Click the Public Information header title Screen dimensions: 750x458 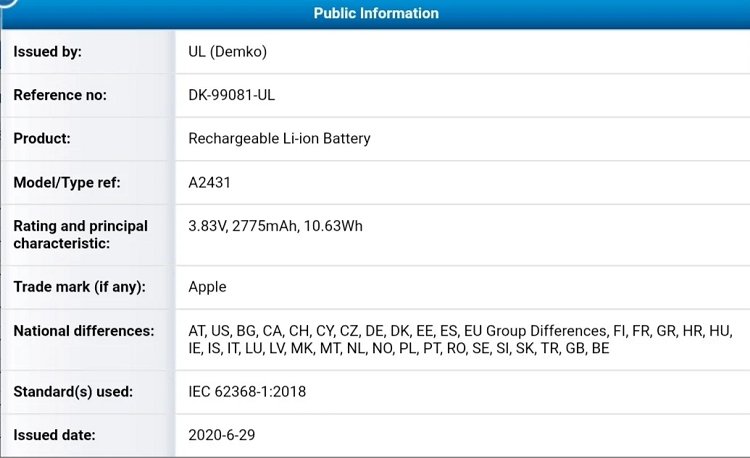pyautogui.click(x=375, y=13)
